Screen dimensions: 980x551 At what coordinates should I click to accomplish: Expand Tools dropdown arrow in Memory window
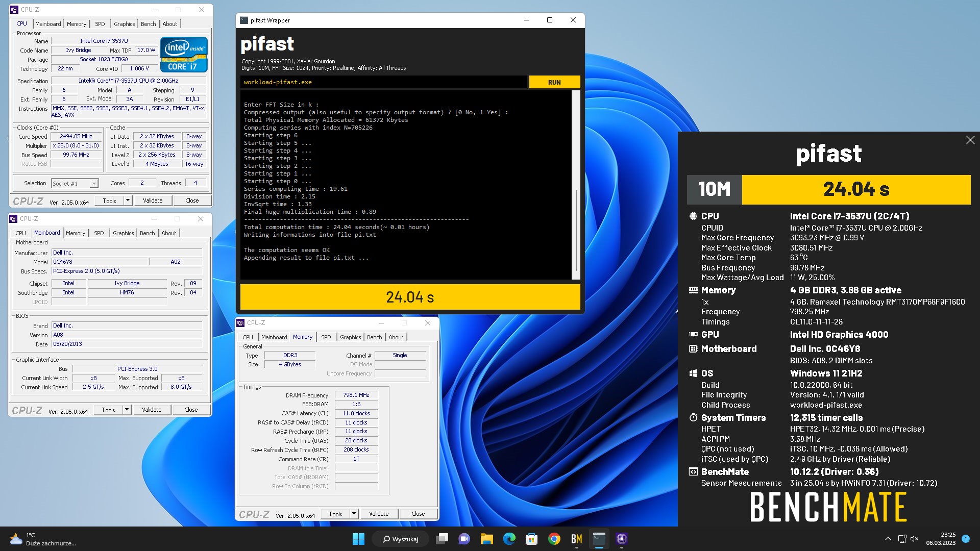[354, 514]
